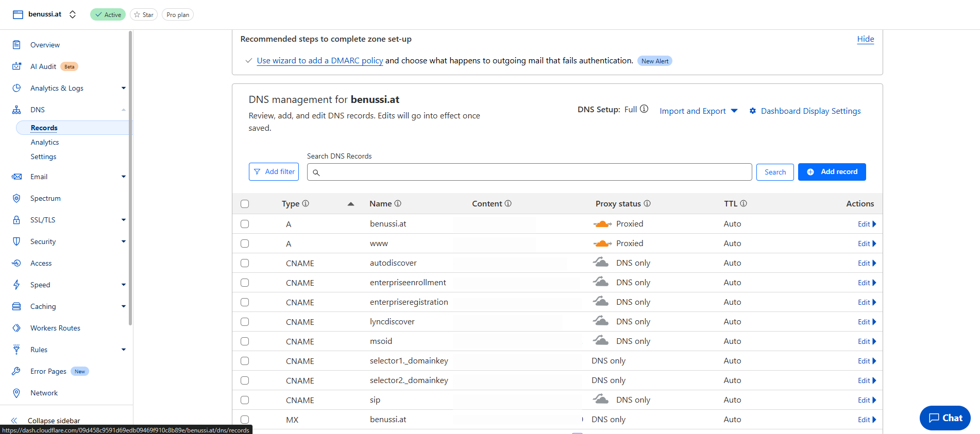Click the Caching drive icon
Viewport: 980px width, 434px height.
pyautogui.click(x=16, y=306)
